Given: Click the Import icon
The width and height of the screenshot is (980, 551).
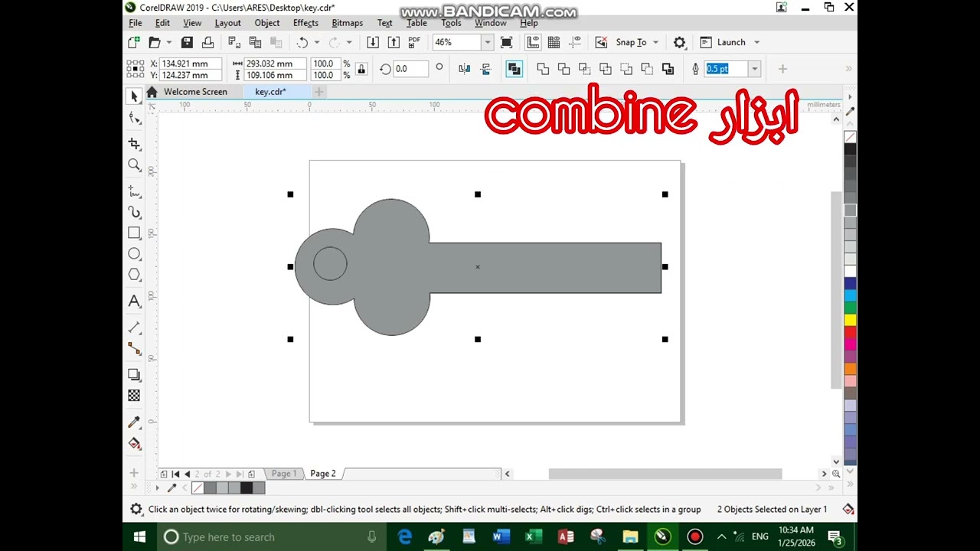Looking at the screenshot, I should coord(372,43).
